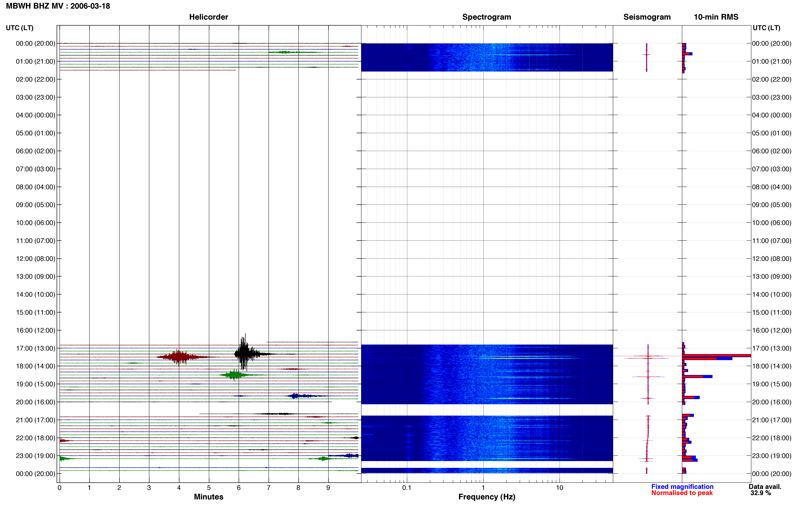
Task: Click the 'Data avail.' label
Action: (x=765, y=486)
